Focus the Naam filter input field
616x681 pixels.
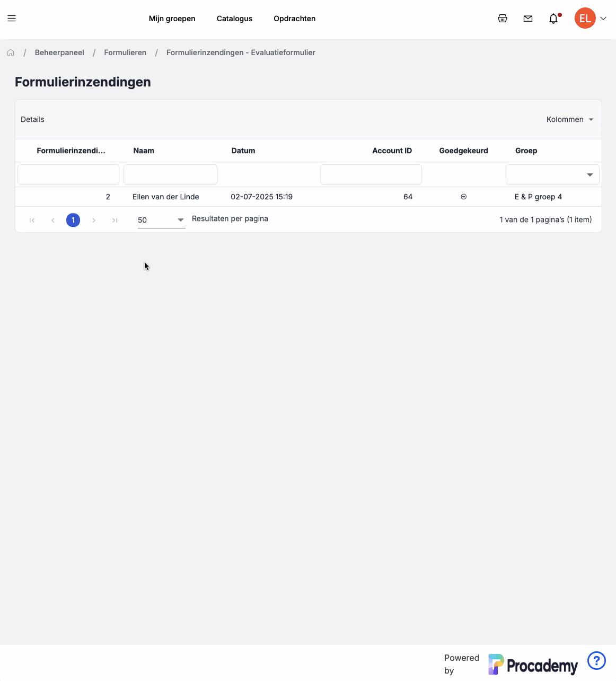click(170, 174)
